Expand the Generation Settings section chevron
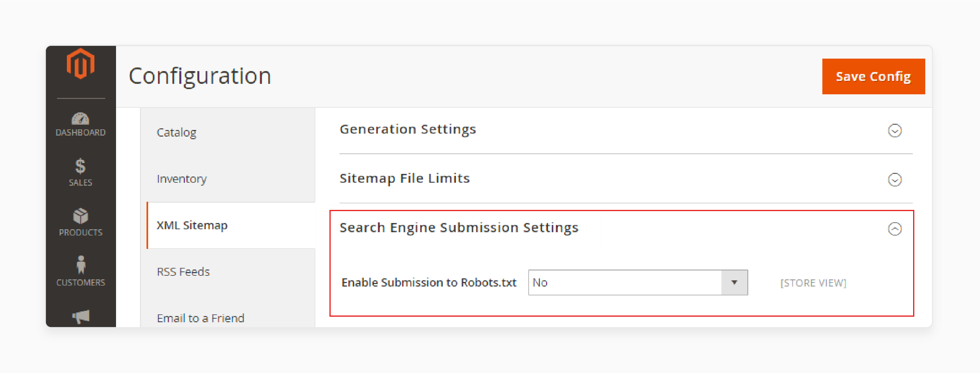 point(894,130)
